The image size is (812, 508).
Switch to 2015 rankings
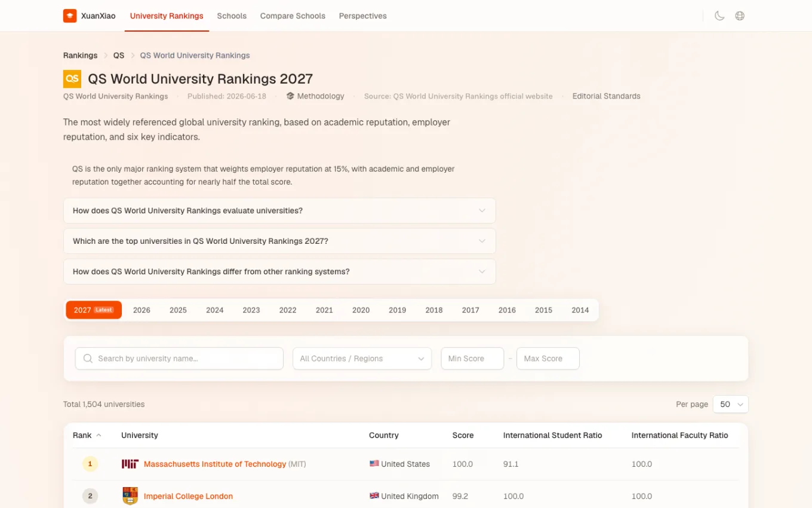543,310
